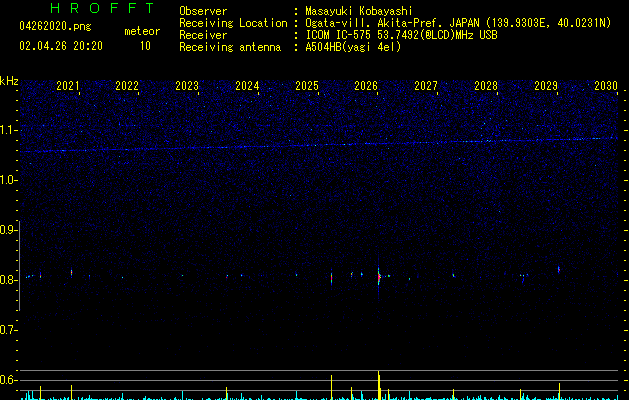629x400 pixels.
Task: Click the 1.1 kHz axis label
Action: coord(9,130)
